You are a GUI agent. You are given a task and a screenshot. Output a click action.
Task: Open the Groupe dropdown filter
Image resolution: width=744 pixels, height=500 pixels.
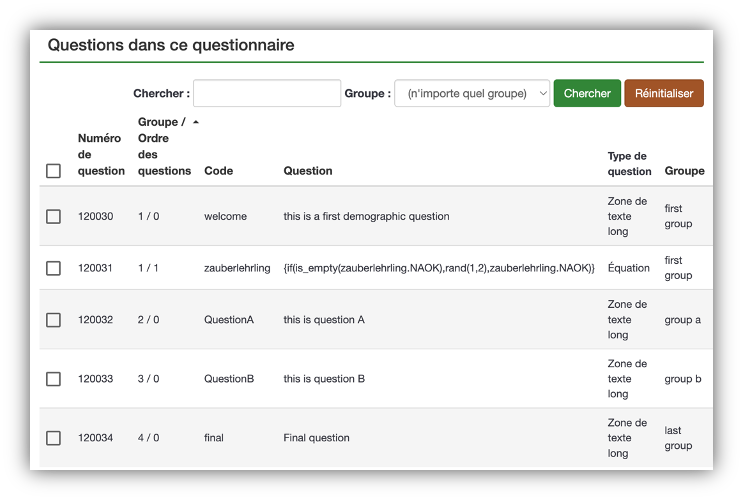coord(472,93)
